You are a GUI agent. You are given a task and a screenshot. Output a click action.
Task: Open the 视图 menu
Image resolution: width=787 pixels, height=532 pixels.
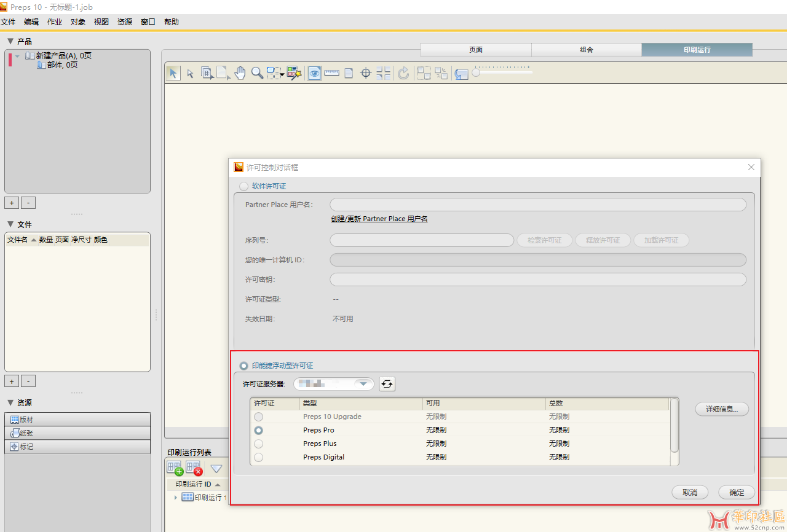[101, 22]
